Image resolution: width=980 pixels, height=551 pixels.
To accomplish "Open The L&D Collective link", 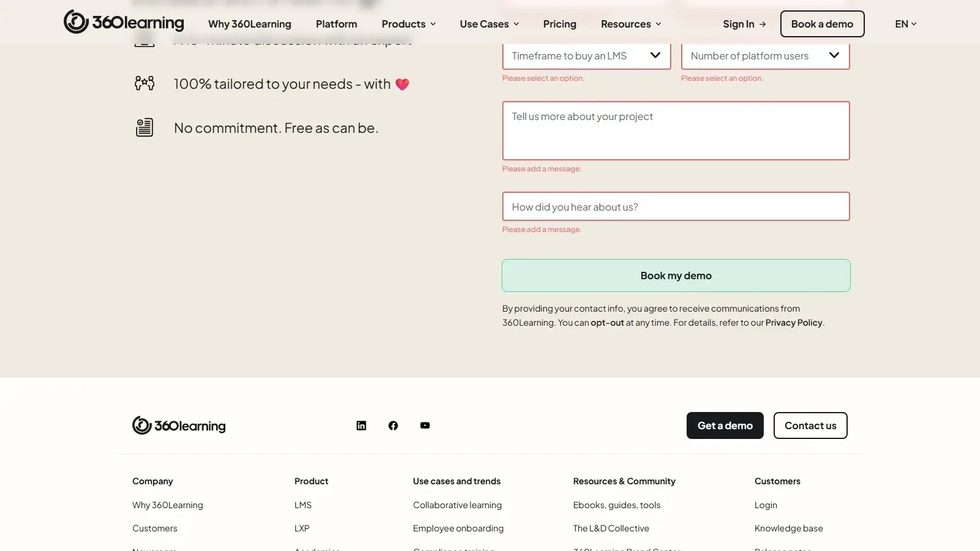I will pos(611,528).
